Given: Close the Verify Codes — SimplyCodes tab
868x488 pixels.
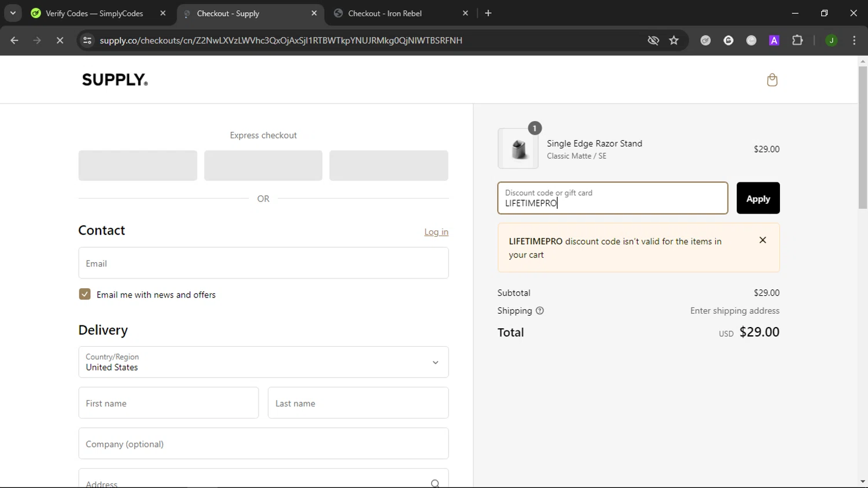Looking at the screenshot, I should click(163, 13).
